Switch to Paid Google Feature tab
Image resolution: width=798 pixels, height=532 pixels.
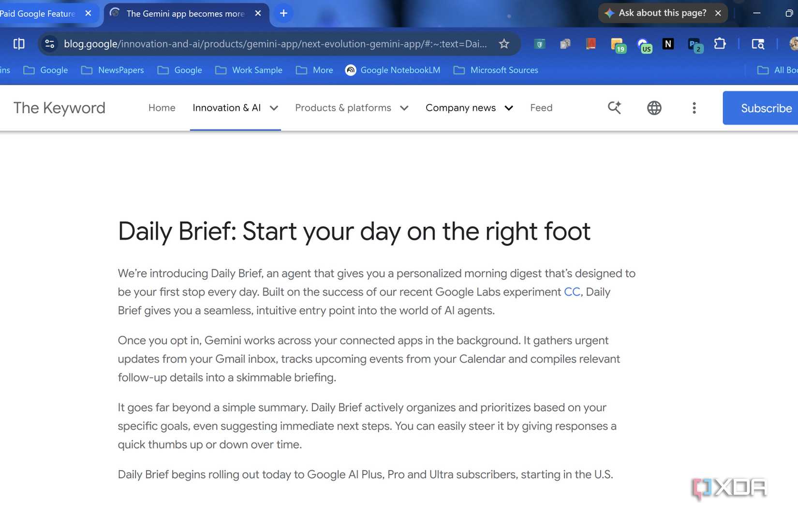click(38, 14)
